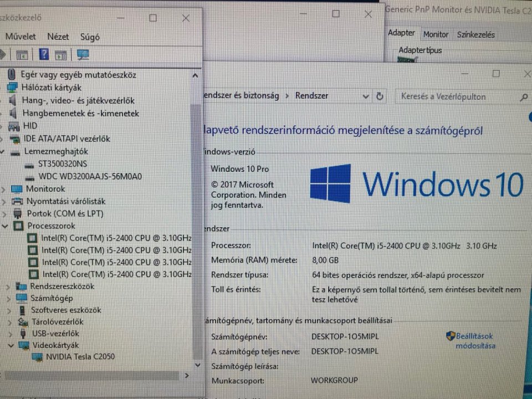Viewport: 532px width, 399px height.
Task: Open Beállítások módosítása link
Action: [475, 341]
